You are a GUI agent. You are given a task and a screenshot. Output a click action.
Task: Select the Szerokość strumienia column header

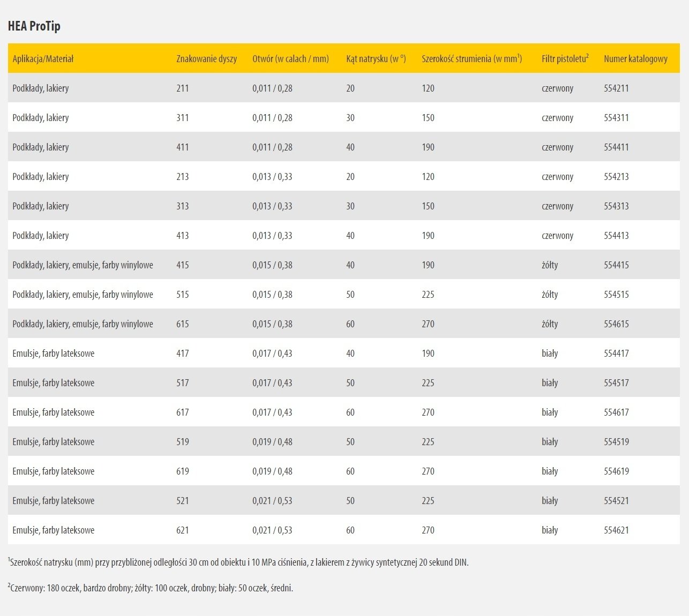pos(472,59)
